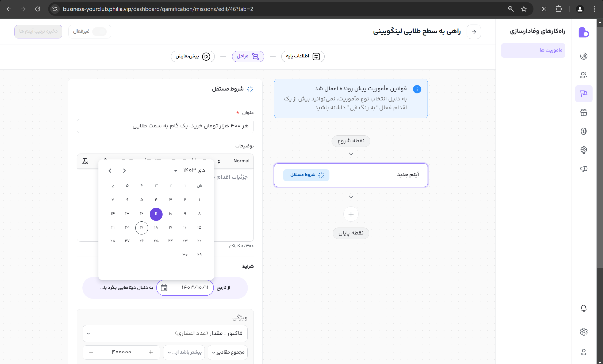Open the مجموع مقادیر dropdown
This screenshot has height=364, width=603.
(228, 352)
